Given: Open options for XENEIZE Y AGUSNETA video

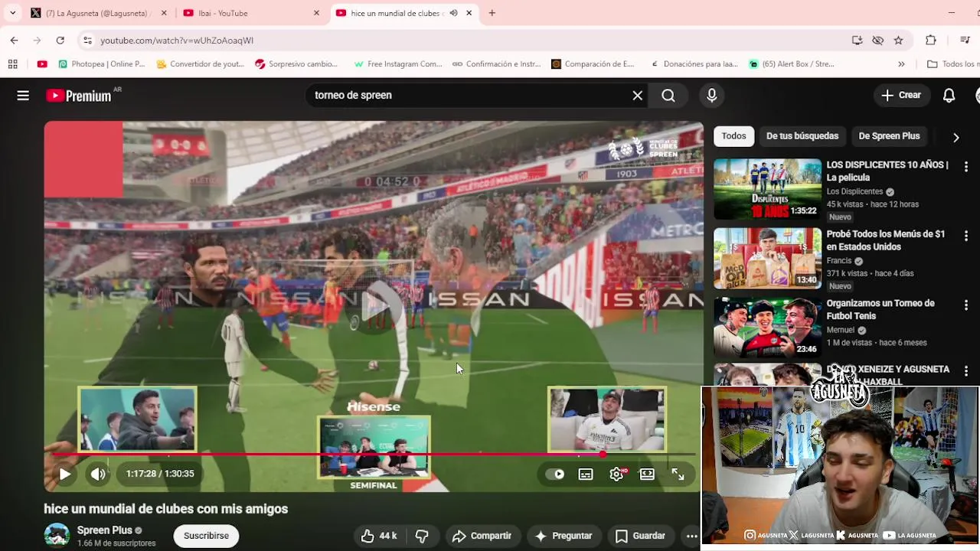Looking at the screenshot, I should click(x=966, y=371).
